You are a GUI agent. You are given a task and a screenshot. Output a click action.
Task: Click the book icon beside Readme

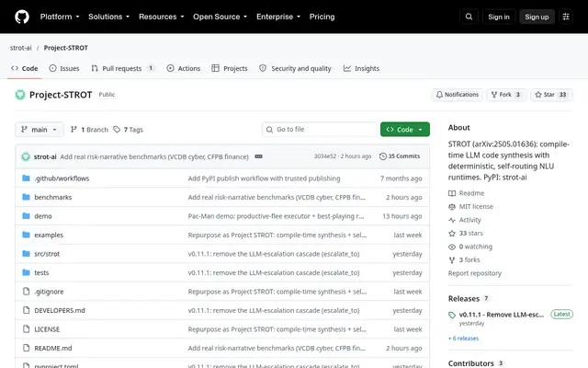click(x=452, y=193)
